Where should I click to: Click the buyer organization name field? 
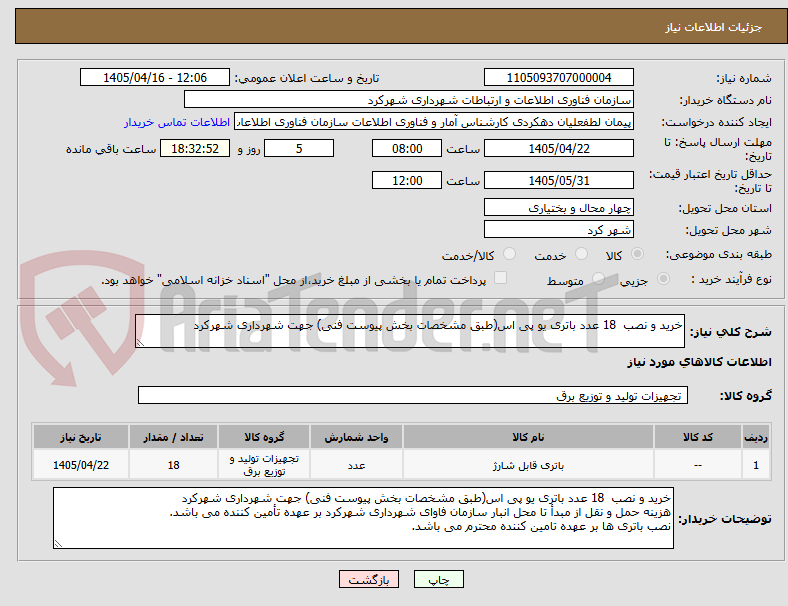(409, 99)
